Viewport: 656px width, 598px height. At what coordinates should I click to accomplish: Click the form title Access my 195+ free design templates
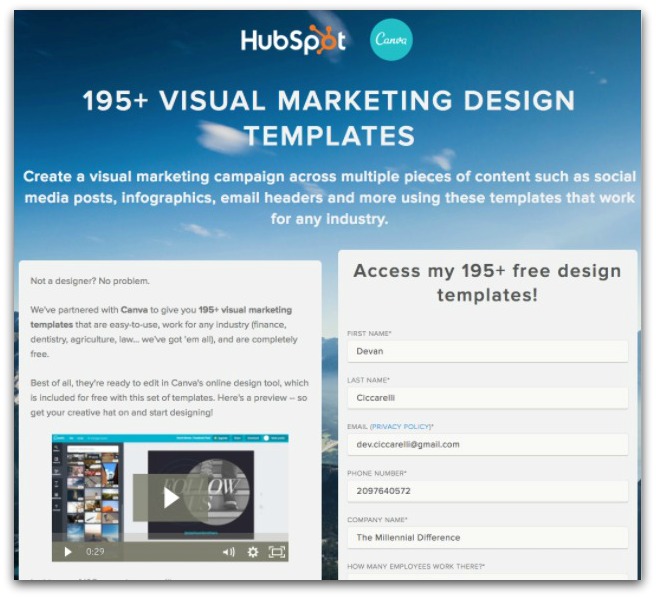(x=487, y=283)
